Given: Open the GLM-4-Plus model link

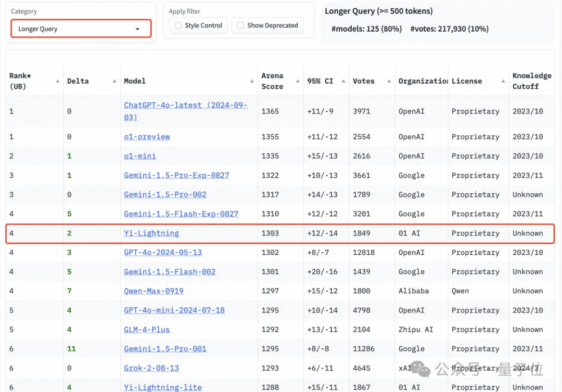Looking at the screenshot, I should pyautogui.click(x=147, y=330).
